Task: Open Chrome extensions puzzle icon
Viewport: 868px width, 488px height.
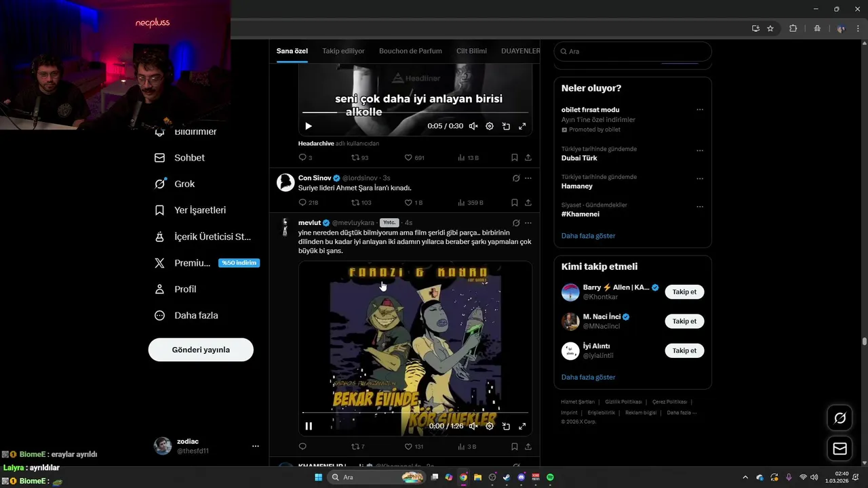Action: pyautogui.click(x=793, y=28)
